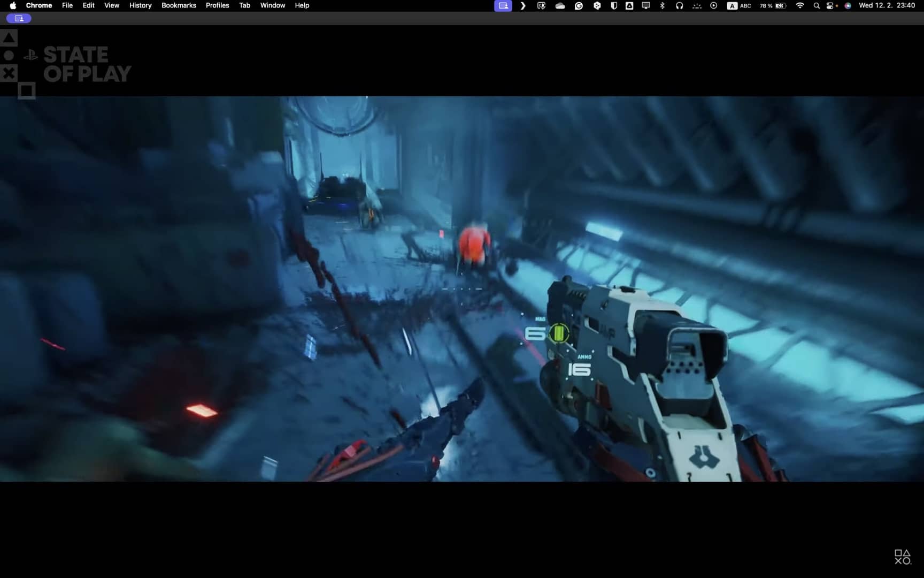924x578 pixels.
Task: Click the PlayStation shapes logo in video corner
Action: pyautogui.click(x=903, y=557)
